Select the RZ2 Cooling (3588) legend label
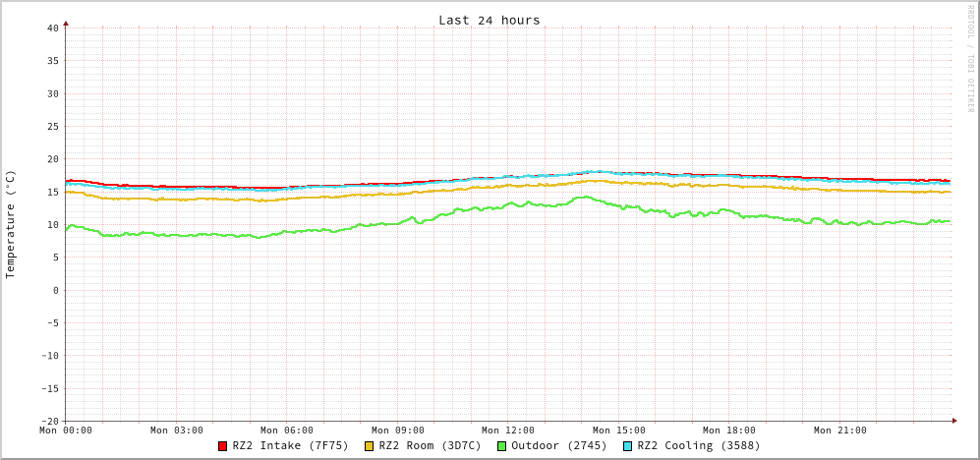The height and width of the screenshot is (460, 980). click(698, 445)
